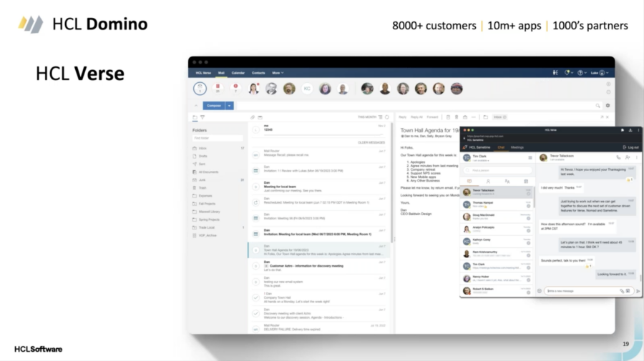Send the chat message with arrow icon
This screenshot has width=644, height=361.
pos(638,291)
